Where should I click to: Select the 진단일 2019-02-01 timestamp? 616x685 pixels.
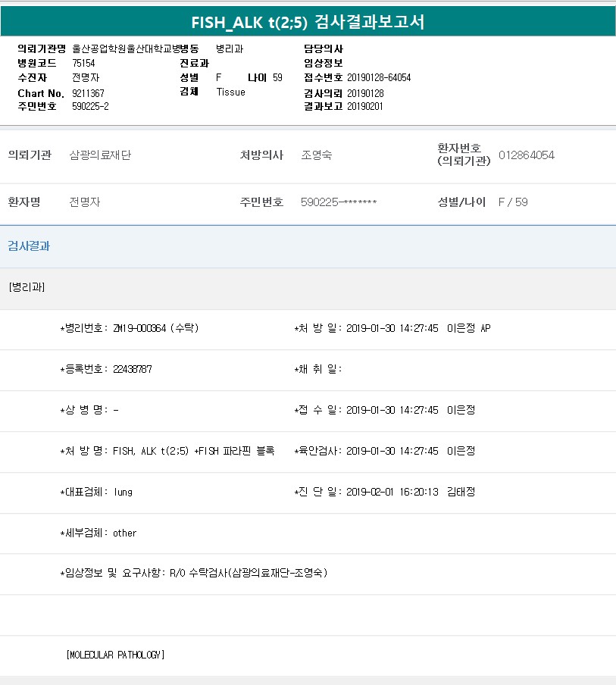coord(392,492)
